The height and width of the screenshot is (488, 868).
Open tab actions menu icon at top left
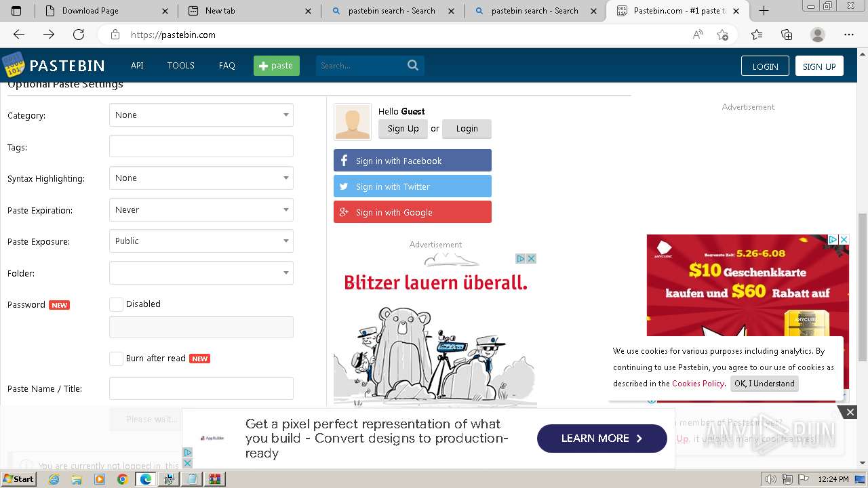click(x=17, y=11)
